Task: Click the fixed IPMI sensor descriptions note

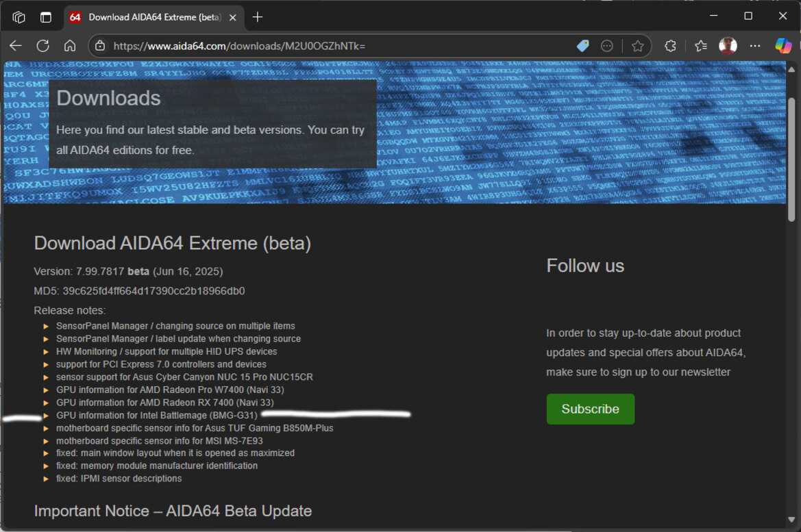Action: click(x=119, y=479)
